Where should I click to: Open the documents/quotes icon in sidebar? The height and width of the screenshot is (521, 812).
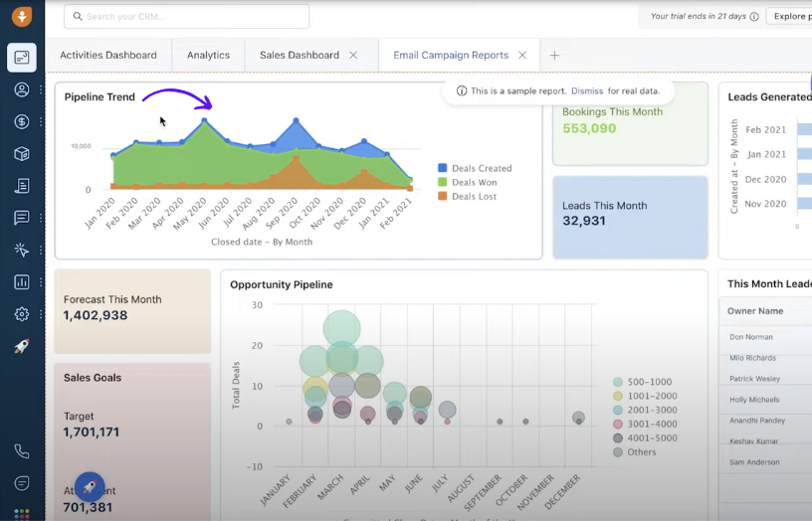tap(22, 185)
